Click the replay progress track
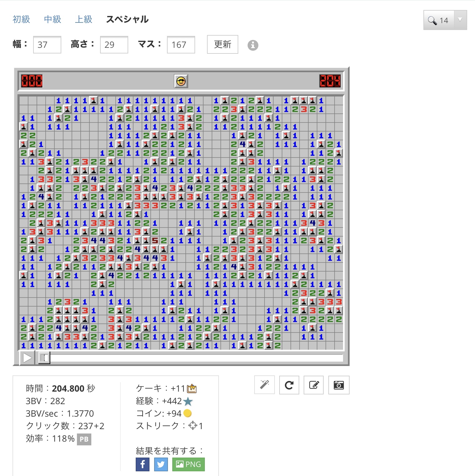The height and width of the screenshot is (476, 475). (191, 358)
